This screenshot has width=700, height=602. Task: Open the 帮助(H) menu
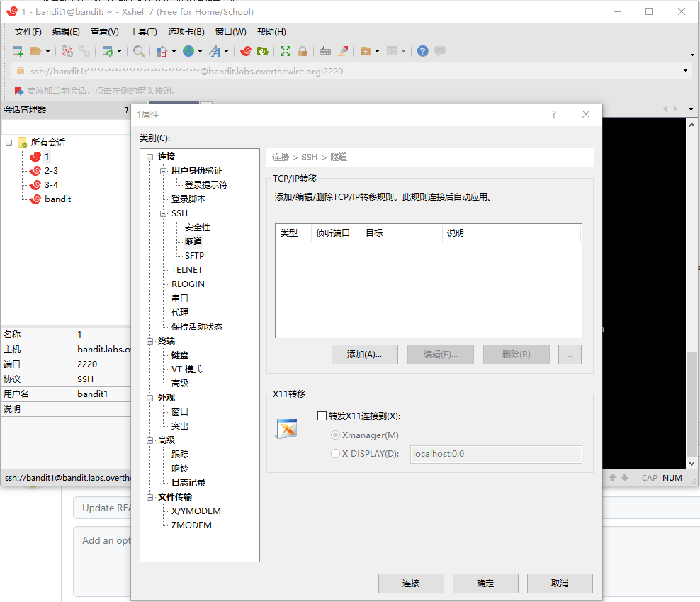[x=271, y=32]
